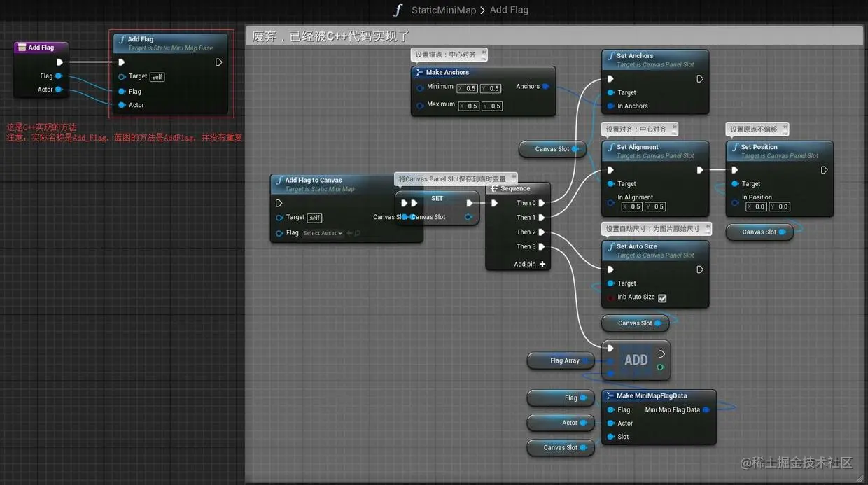Click the Sequence node header
This screenshot has height=485, width=868.
tap(518, 188)
